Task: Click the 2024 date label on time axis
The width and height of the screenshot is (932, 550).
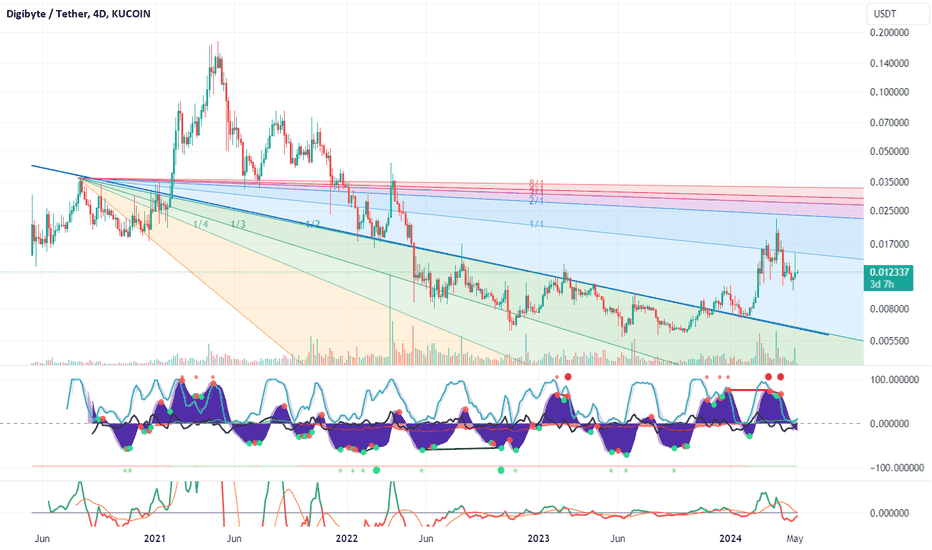Action: [731, 539]
